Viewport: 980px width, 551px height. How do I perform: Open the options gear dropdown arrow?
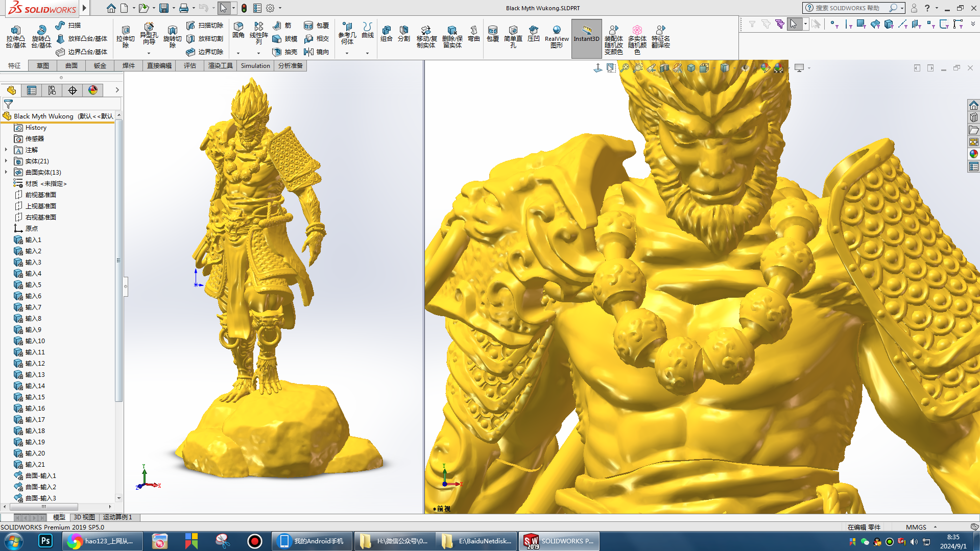(x=280, y=8)
